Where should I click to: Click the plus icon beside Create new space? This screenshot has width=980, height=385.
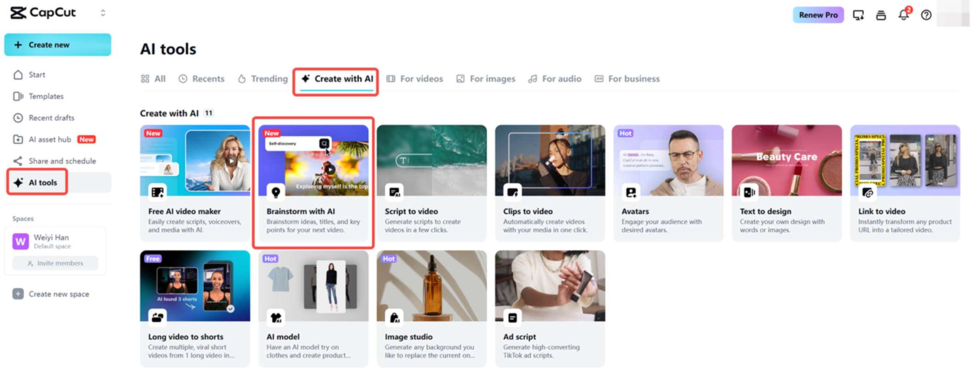(18, 294)
